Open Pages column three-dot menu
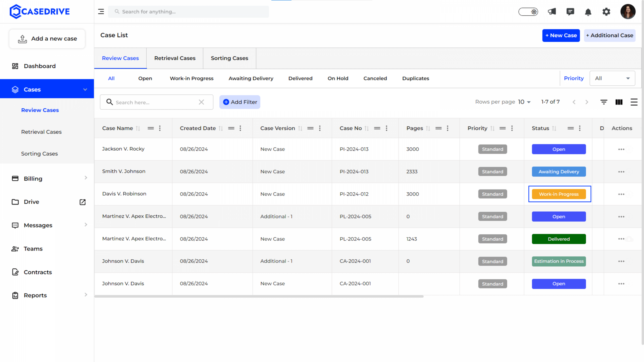 447,128
